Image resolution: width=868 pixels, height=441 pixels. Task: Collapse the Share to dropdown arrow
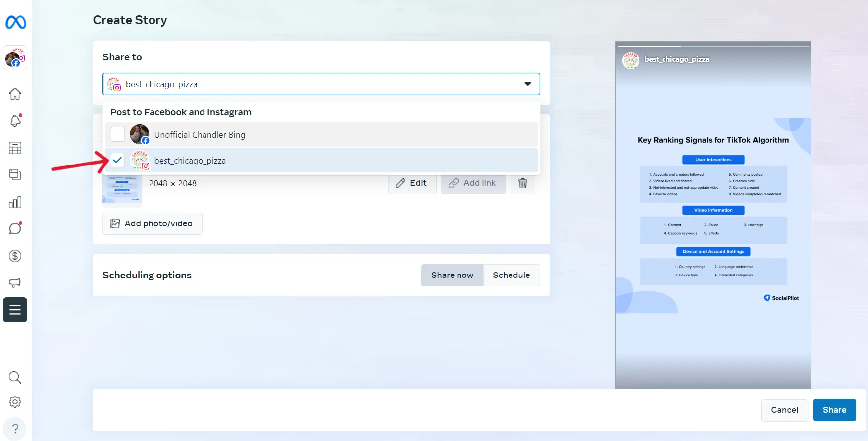pos(528,84)
